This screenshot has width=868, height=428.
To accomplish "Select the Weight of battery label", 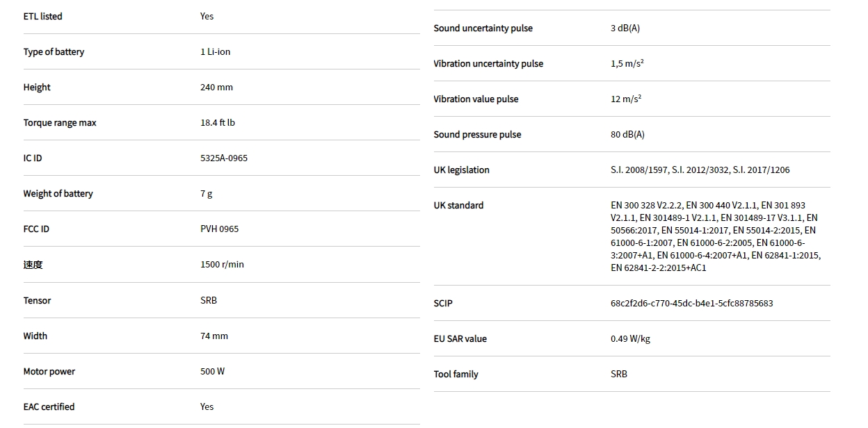I will [x=58, y=193].
